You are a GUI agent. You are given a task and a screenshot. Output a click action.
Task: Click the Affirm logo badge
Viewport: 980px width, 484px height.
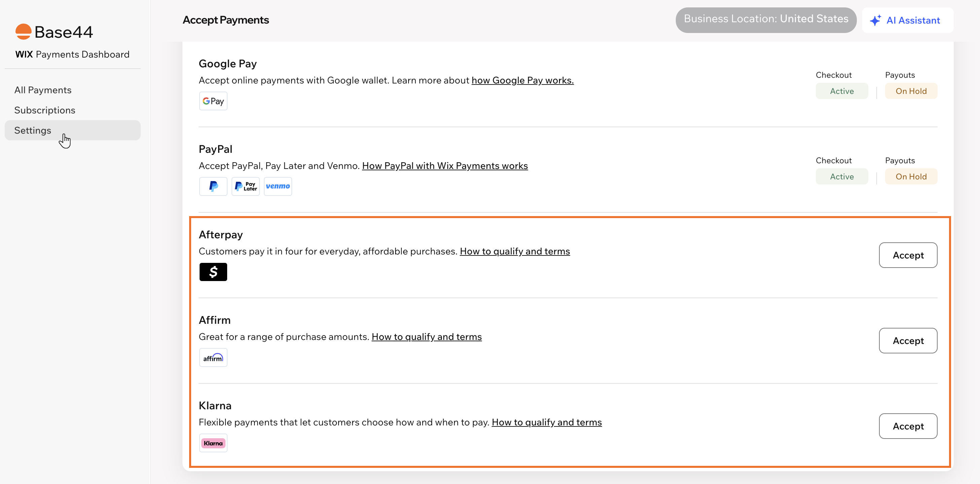(x=213, y=358)
